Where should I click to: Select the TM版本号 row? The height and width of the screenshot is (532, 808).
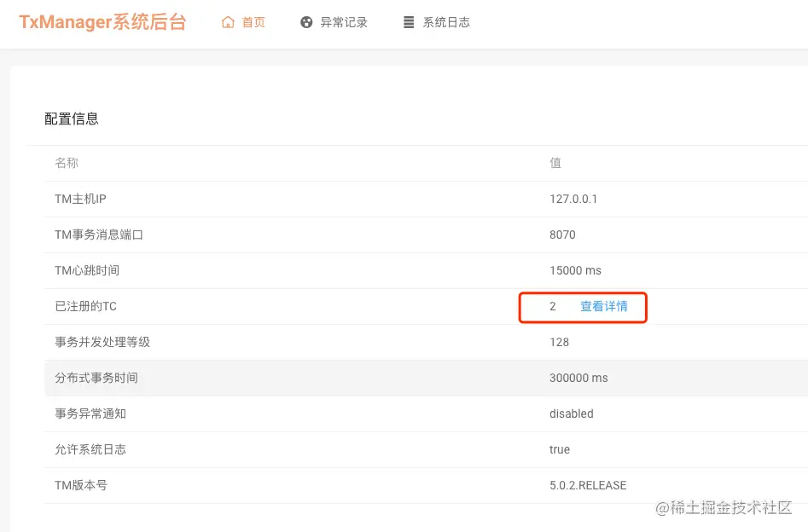point(426,485)
